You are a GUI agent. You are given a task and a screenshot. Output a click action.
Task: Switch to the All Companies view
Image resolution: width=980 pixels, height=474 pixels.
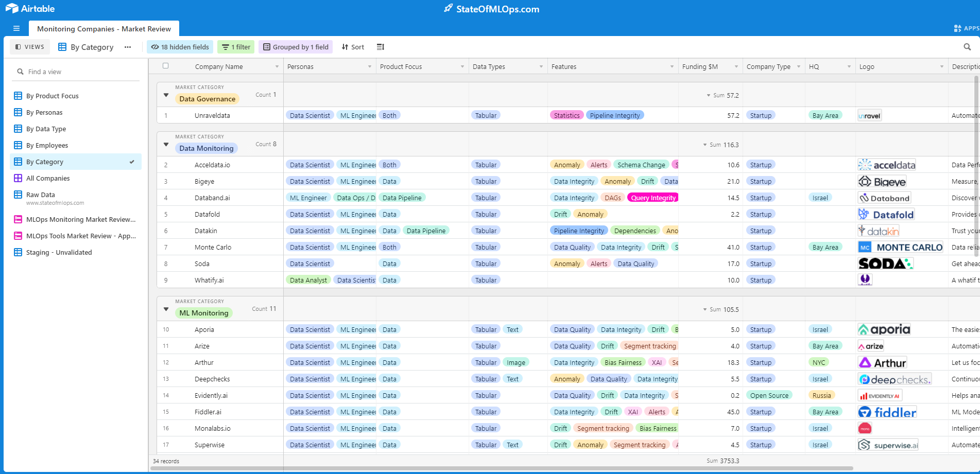point(76,178)
